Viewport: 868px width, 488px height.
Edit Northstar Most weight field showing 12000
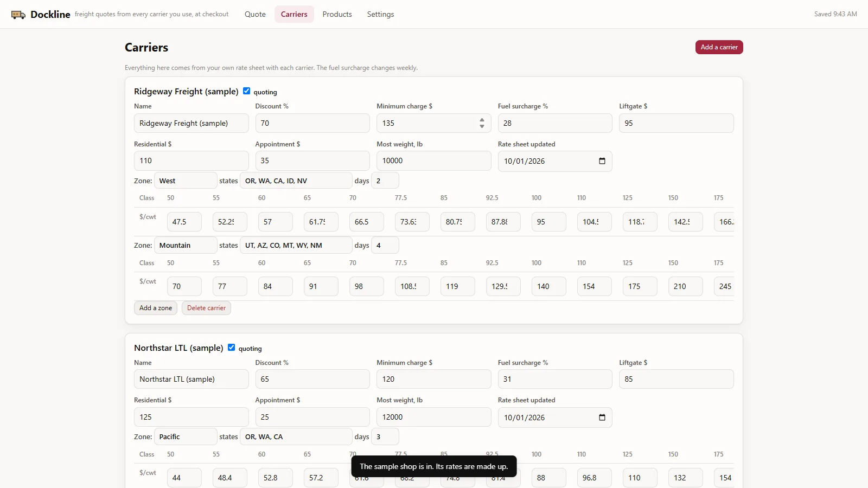coord(434,417)
